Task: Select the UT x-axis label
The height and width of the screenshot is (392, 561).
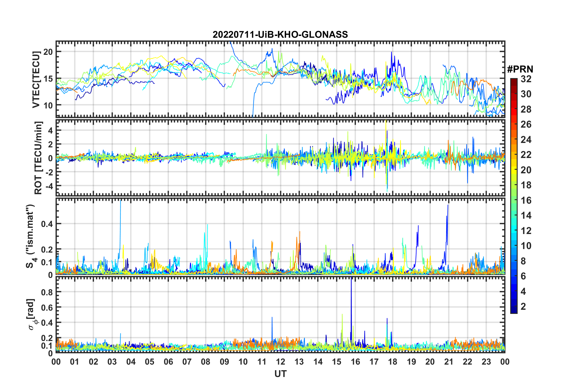Action: click(x=280, y=374)
